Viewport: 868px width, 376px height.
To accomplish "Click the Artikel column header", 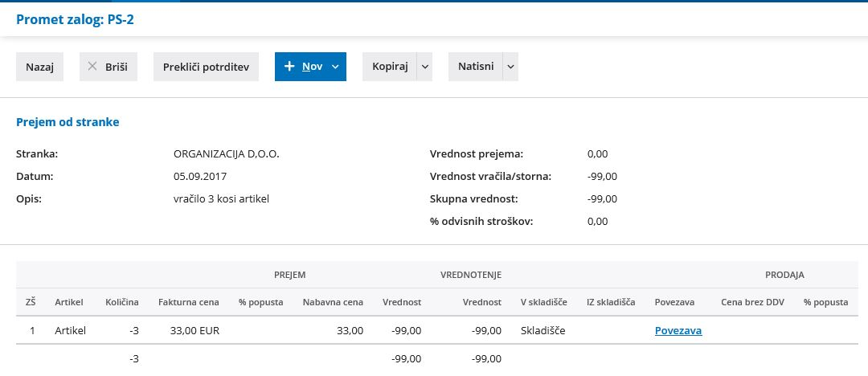I will (69, 302).
